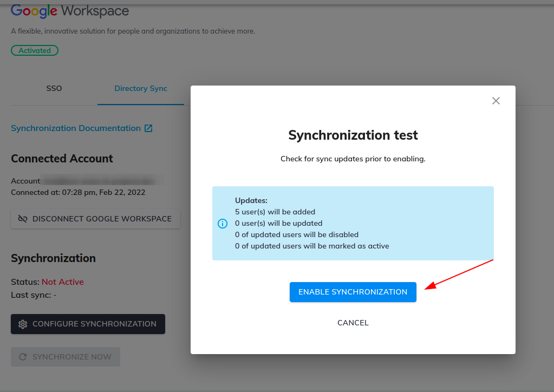Click the Synchronization test dialog title
The image size is (554, 392).
[353, 135]
